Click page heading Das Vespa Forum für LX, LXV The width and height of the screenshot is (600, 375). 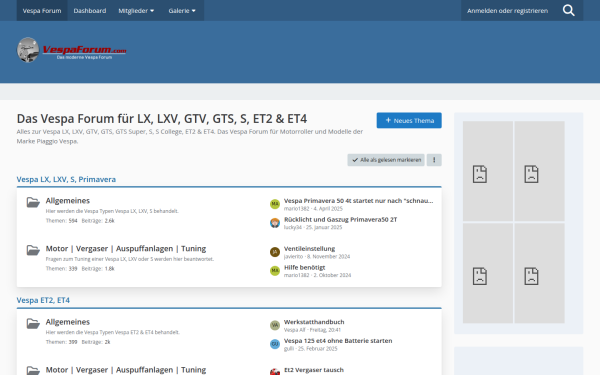[161, 119]
